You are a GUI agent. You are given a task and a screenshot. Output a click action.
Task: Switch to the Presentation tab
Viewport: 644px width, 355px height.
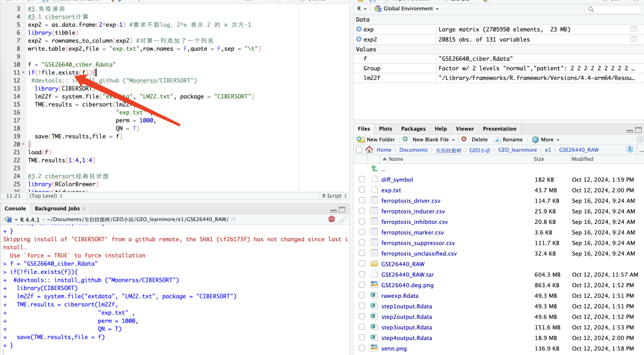tap(500, 129)
